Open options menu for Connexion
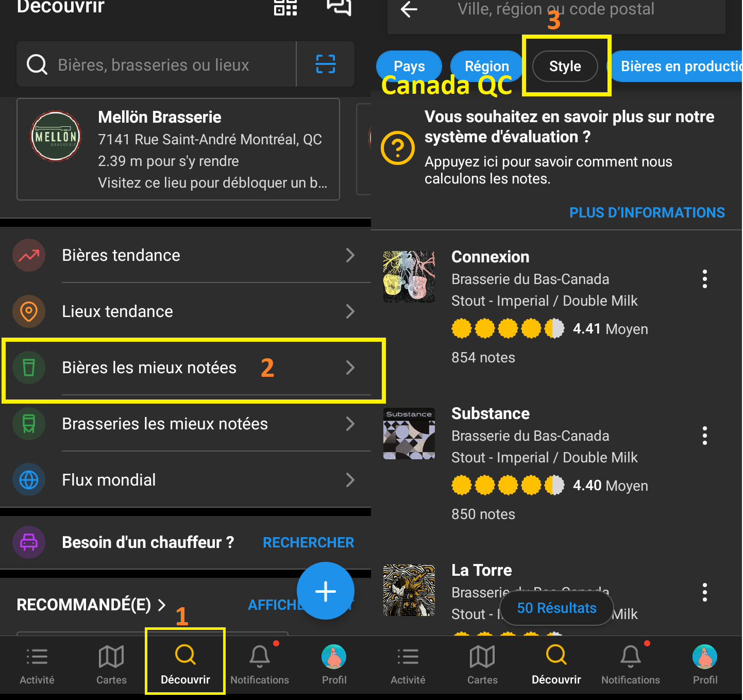Image resolution: width=743 pixels, height=700 pixels. [x=705, y=279]
